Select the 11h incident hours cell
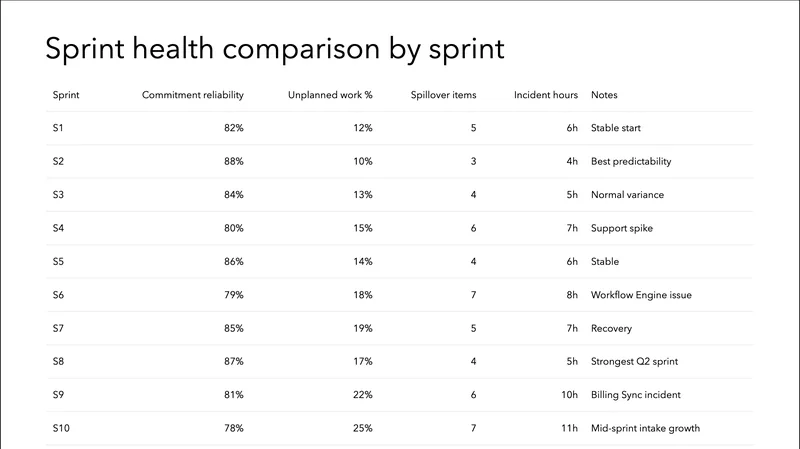This screenshot has height=449, width=800. point(569,428)
